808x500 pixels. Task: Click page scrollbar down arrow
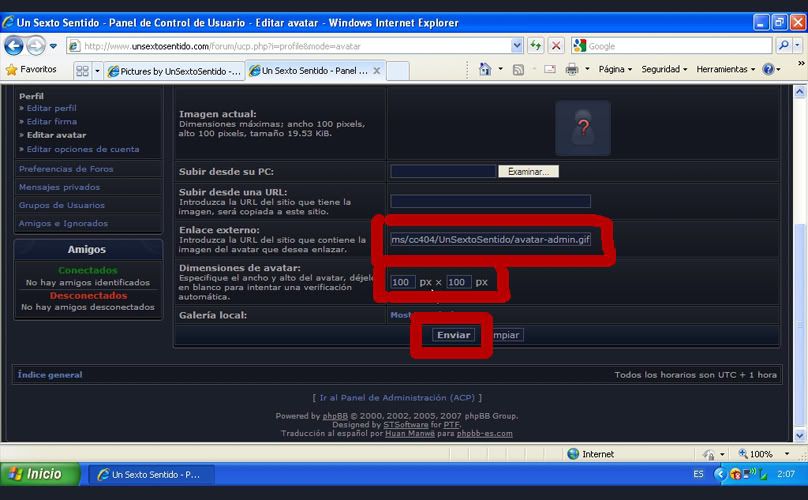click(x=799, y=435)
